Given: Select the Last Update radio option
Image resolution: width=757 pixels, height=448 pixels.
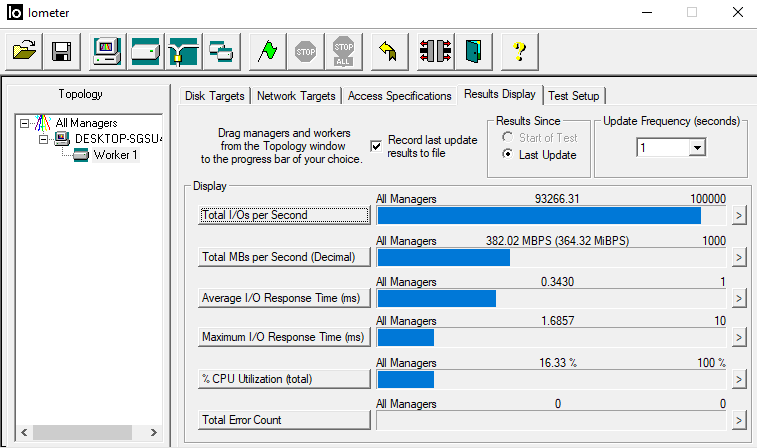Looking at the screenshot, I should point(509,155).
